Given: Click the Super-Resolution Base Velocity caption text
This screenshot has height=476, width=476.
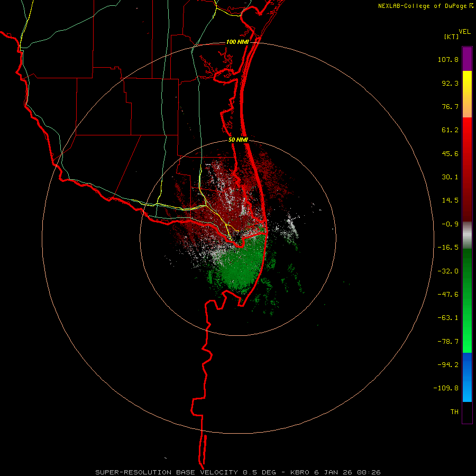Looking at the screenshot, I should 238,472.
